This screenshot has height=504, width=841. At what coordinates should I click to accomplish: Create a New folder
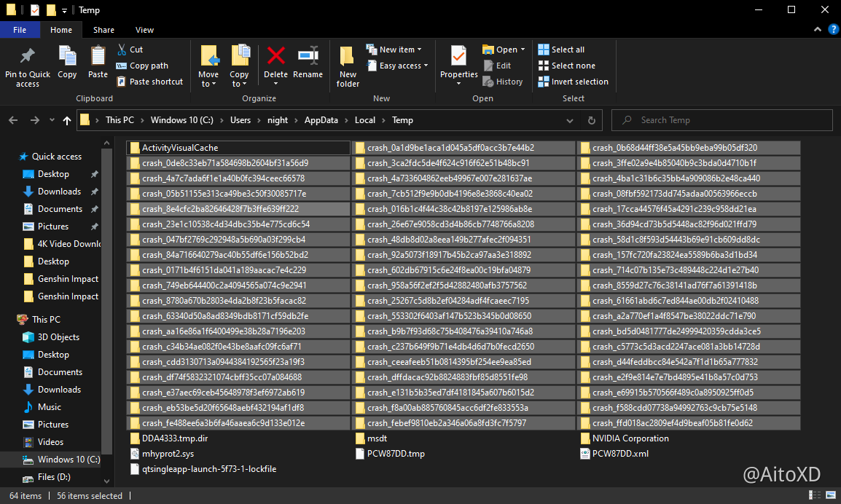pyautogui.click(x=347, y=66)
